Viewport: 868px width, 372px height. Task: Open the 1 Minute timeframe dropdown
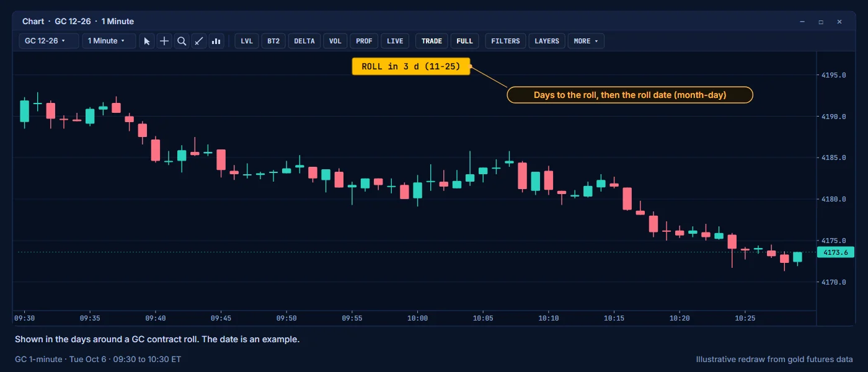click(109, 41)
